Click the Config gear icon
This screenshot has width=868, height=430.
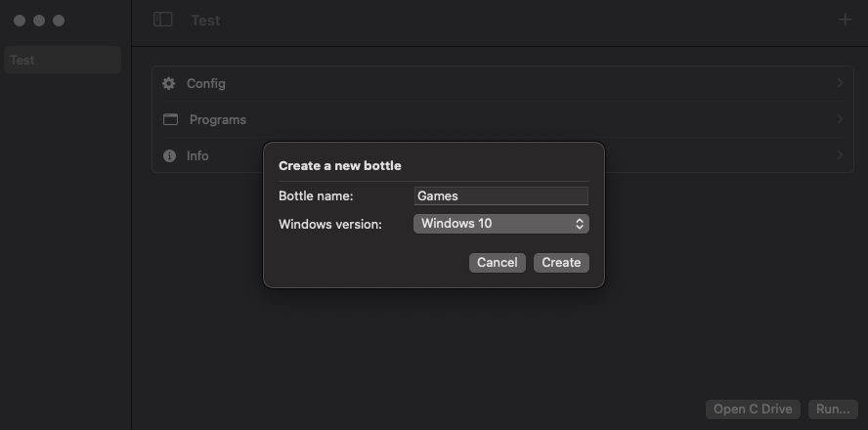point(169,84)
